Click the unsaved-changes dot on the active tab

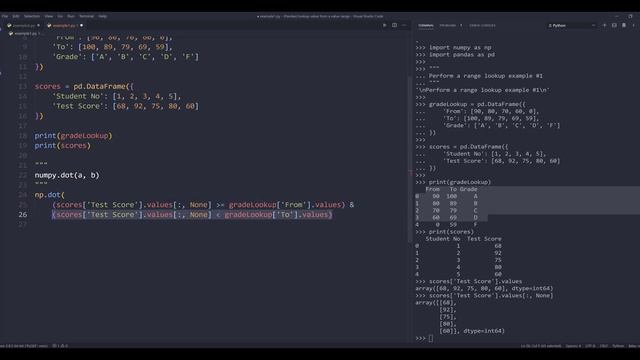82,25
